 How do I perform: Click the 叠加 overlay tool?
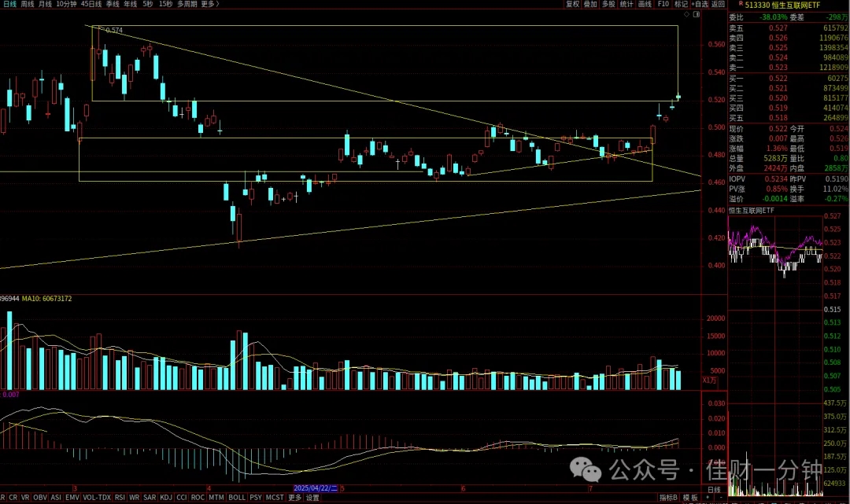coord(589,4)
